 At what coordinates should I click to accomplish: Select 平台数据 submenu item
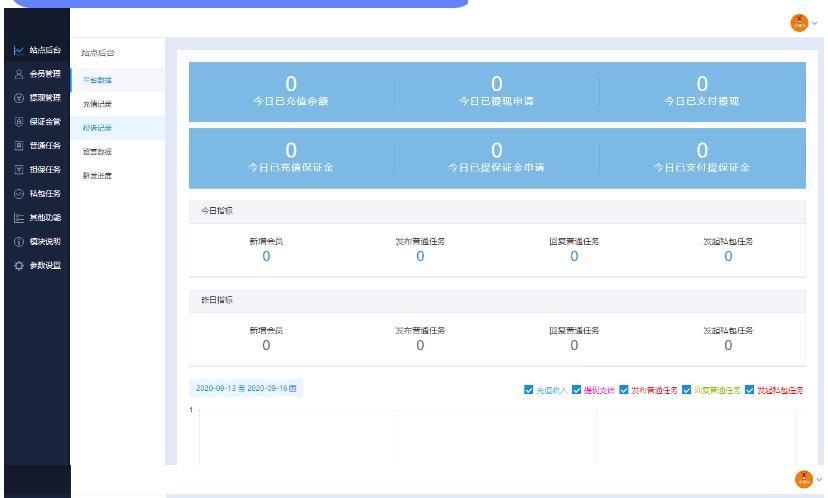(x=117, y=80)
